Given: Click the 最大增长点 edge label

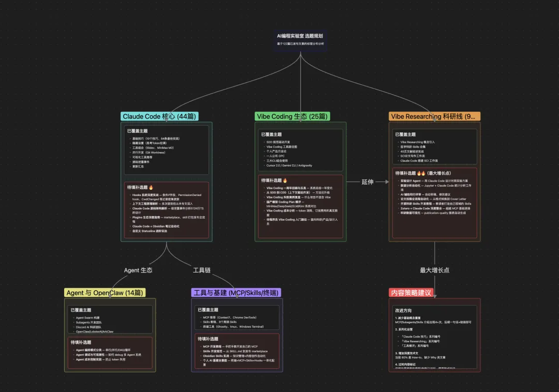Looking at the screenshot, I should point(434,270).
